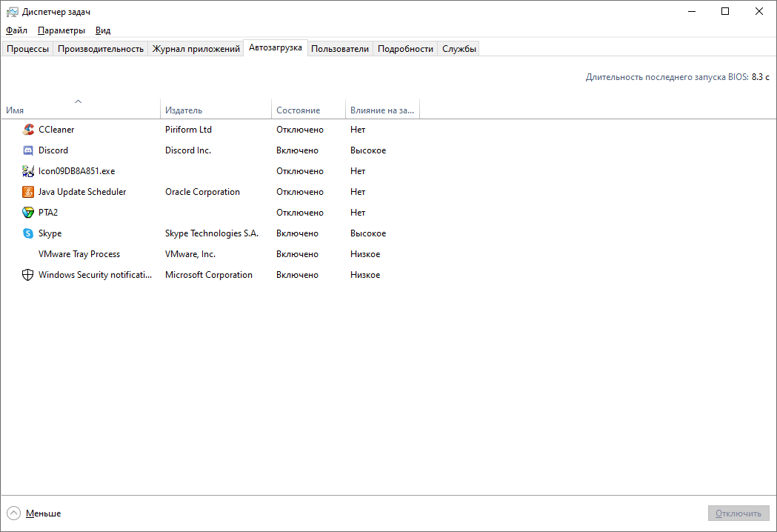The height and width of the screenshot is (532, 777).
Task: Click the Discord icon in the list
Action: [x=28, y=150]
